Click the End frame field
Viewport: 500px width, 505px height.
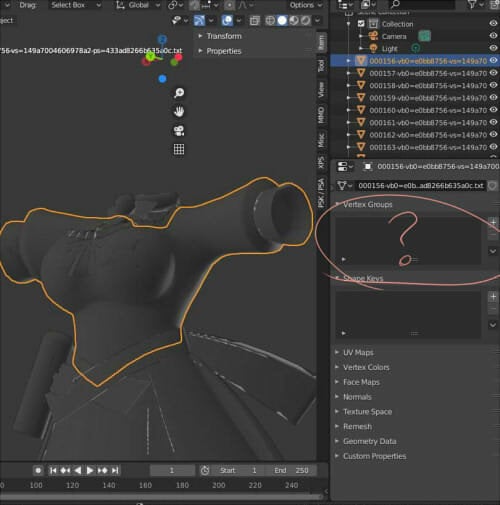291,470
